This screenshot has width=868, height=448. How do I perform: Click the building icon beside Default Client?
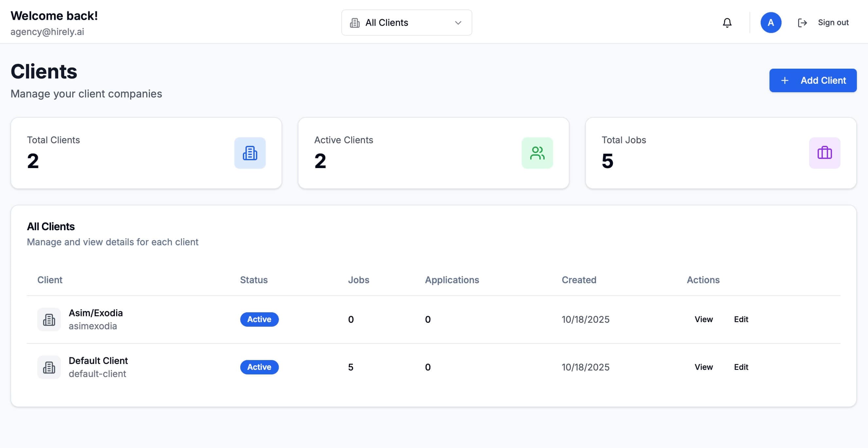[49, 367]
